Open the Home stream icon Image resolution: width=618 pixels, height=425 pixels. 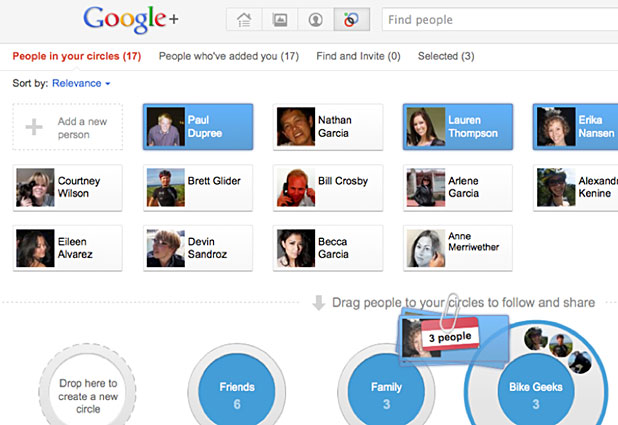244,19
